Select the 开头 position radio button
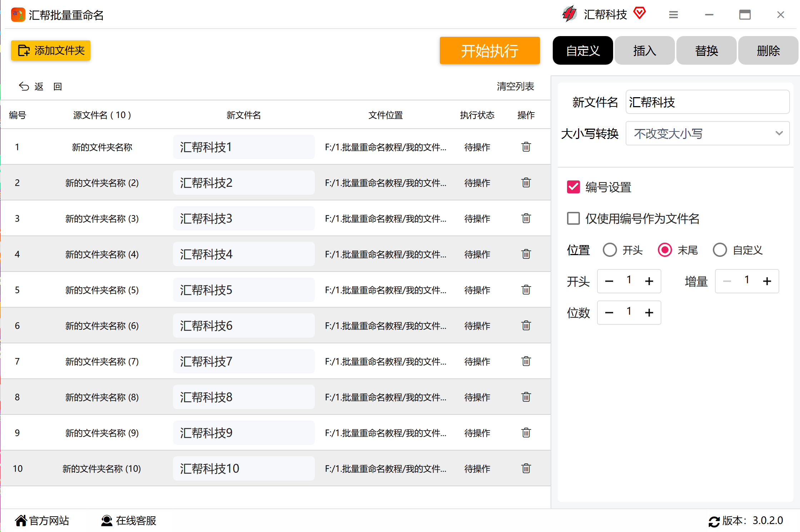This screenshot has height=532, width=800. 610,250
